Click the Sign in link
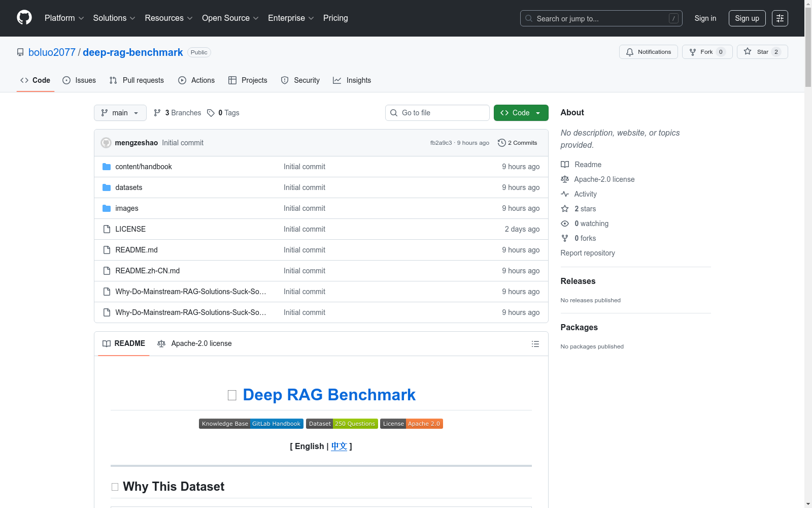This screenshot has width=812, height=508. 705,18
